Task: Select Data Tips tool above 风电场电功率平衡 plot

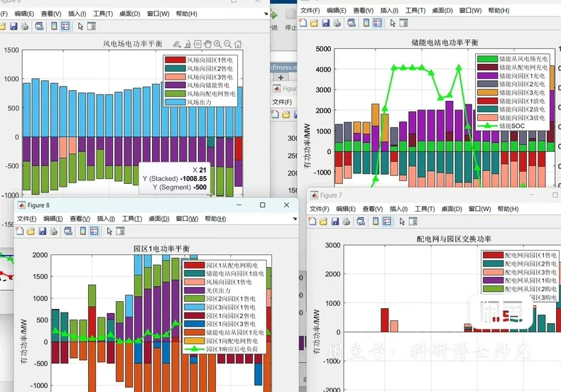Action: pyautogui.click(x=197, y=44)
